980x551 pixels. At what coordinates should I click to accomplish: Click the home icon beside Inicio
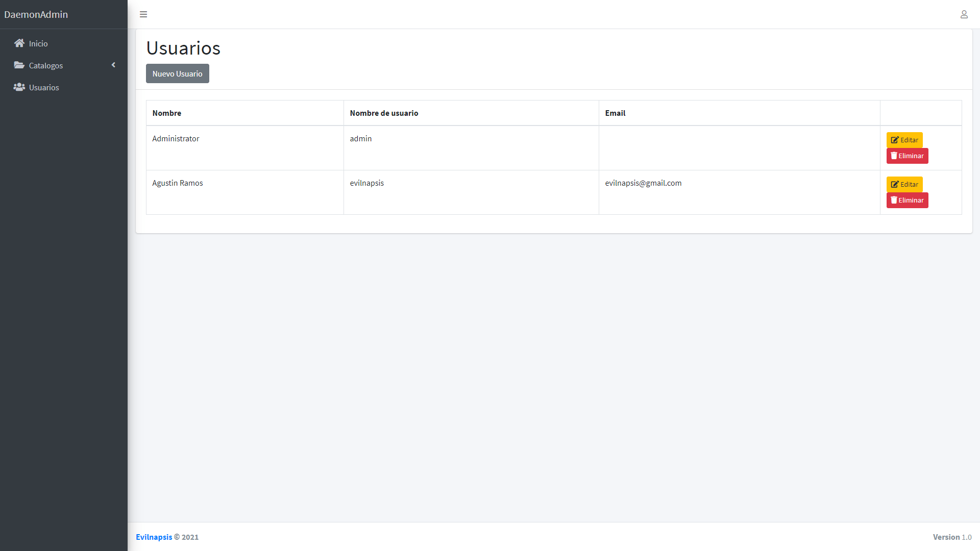coord(19,43)
